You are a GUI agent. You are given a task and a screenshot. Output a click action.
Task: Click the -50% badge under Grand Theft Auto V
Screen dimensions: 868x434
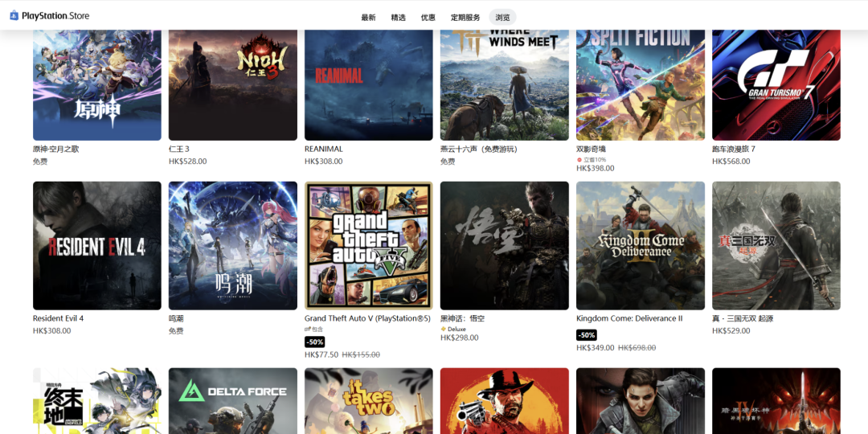[314, 342]
